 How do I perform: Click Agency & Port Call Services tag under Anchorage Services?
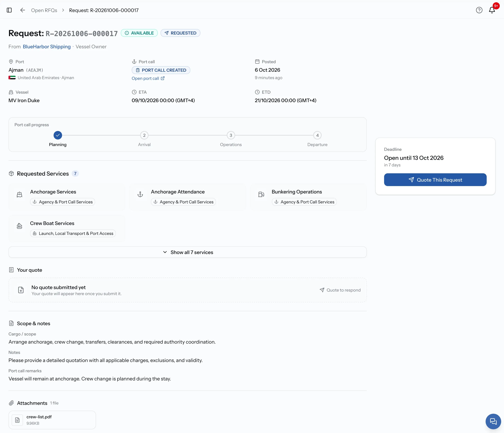click(x=62, y=202)
